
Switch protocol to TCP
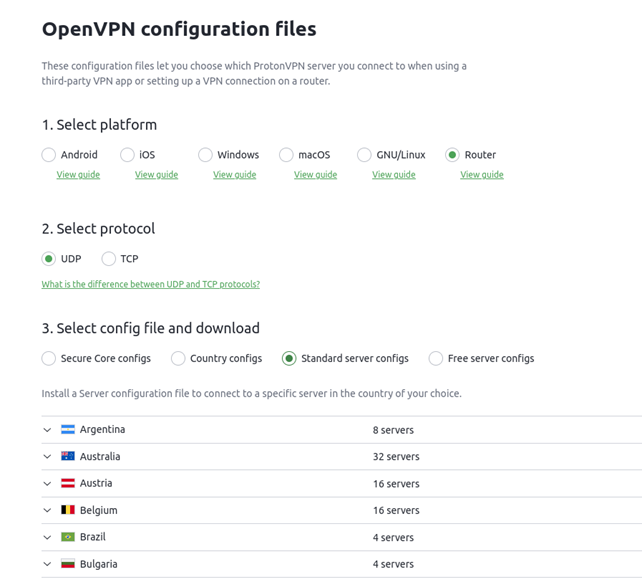(109, 259)
